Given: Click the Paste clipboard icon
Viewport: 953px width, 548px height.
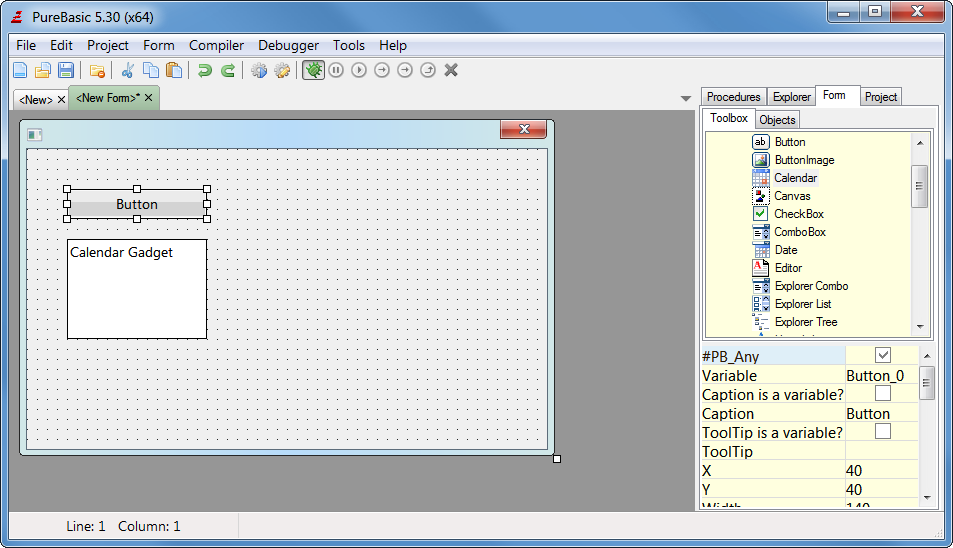Looking at the screenshot, I should pos(174,70).
